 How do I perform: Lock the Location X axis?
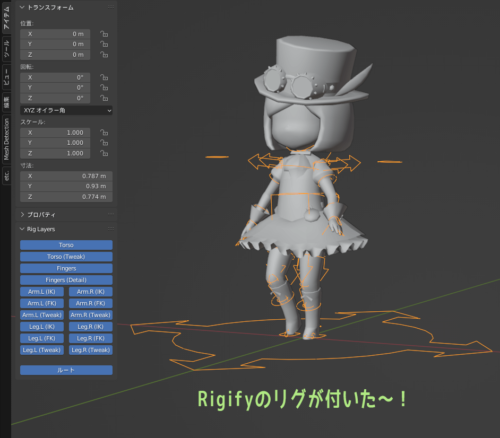click(104, 34)
